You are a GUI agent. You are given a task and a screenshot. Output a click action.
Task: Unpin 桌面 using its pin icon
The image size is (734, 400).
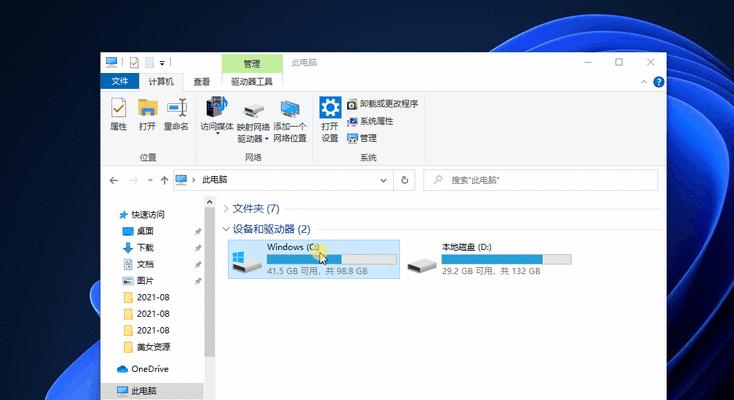click(x=198, y=231)
